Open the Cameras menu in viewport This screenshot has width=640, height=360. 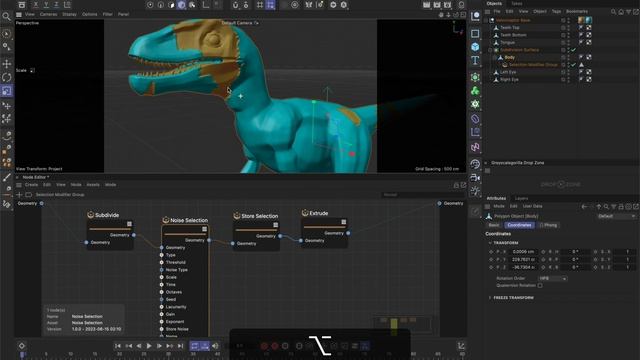click(48, 14)
